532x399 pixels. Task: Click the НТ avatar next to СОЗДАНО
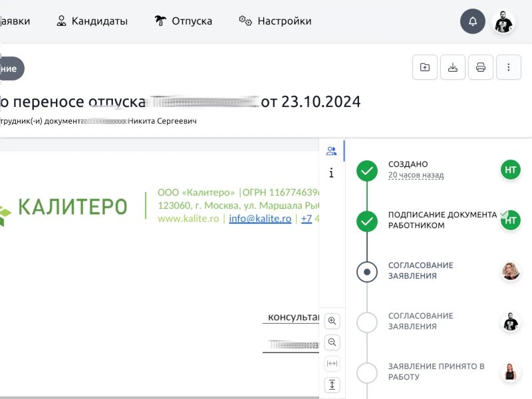tap(510, 170)
